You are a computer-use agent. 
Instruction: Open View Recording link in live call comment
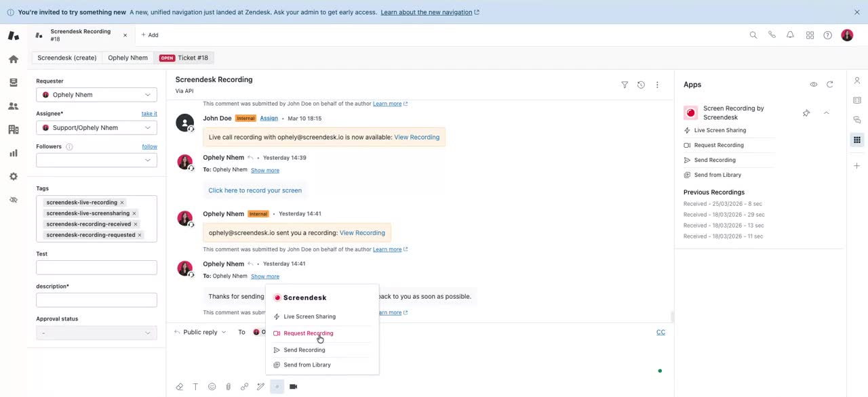click(x=416, y=137)
